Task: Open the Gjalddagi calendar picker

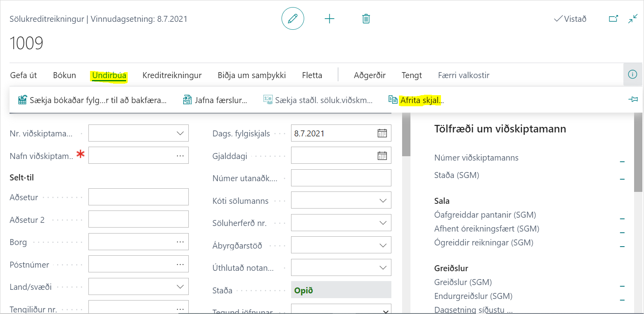Action: point(382,156)
